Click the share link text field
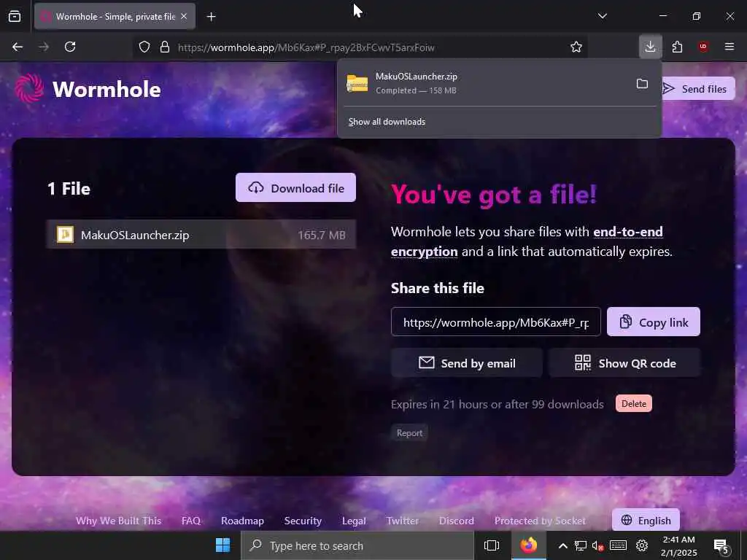Image resolution: width=747 pixels, height=560 pixels. (495, 322)
